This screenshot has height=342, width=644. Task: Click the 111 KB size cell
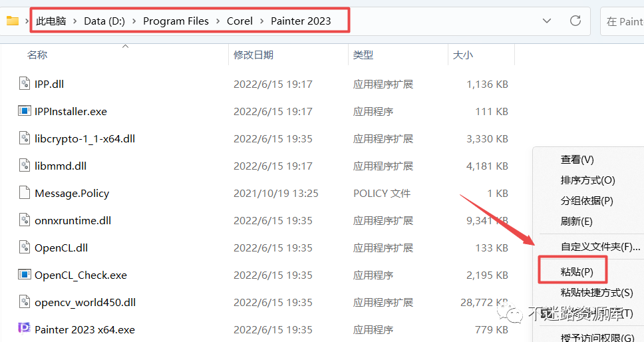click(491, 111)
